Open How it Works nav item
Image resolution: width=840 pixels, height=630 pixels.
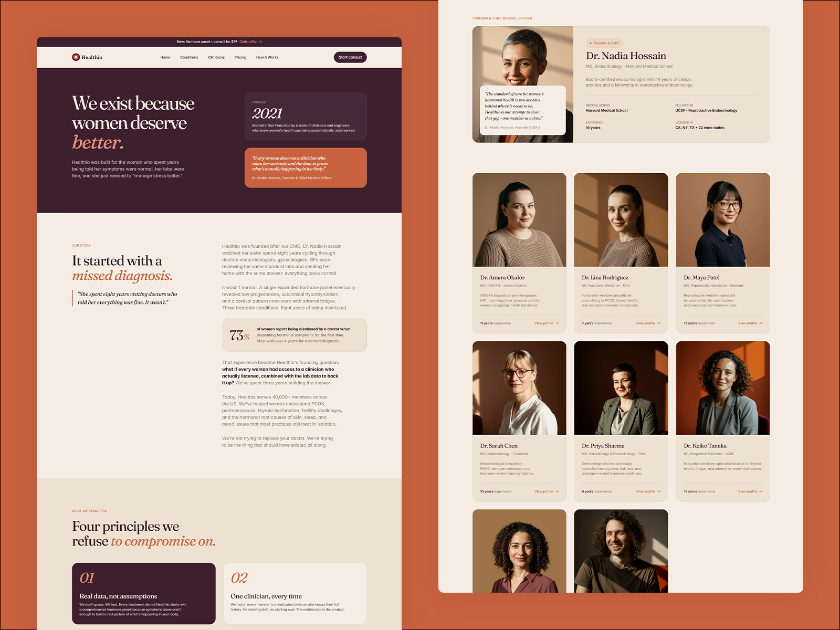click(x=267, y=57)
